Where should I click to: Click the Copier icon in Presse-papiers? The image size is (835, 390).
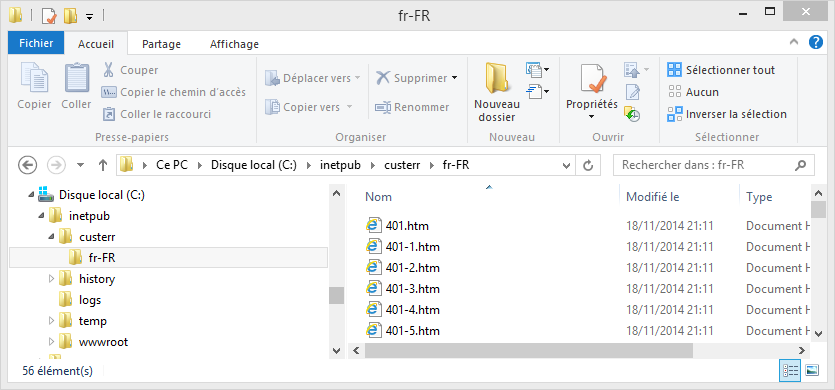click(x=34, y=78)
